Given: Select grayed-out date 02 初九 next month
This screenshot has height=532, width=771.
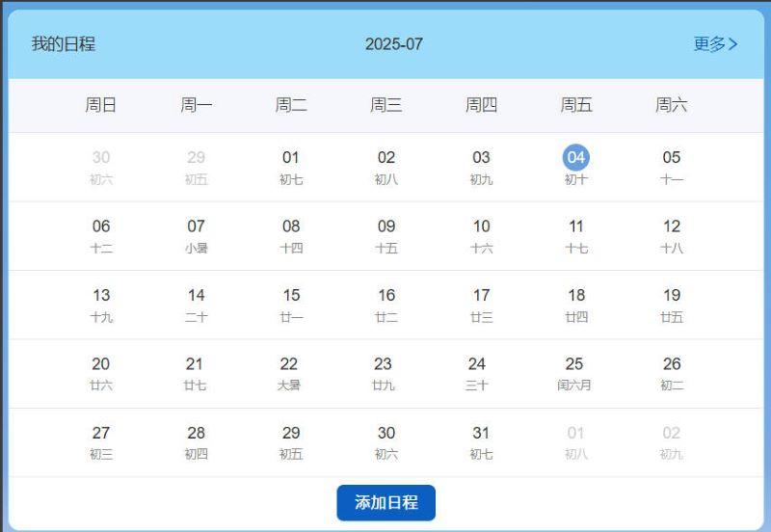Looking at the screenshot, I should (671, 442).
